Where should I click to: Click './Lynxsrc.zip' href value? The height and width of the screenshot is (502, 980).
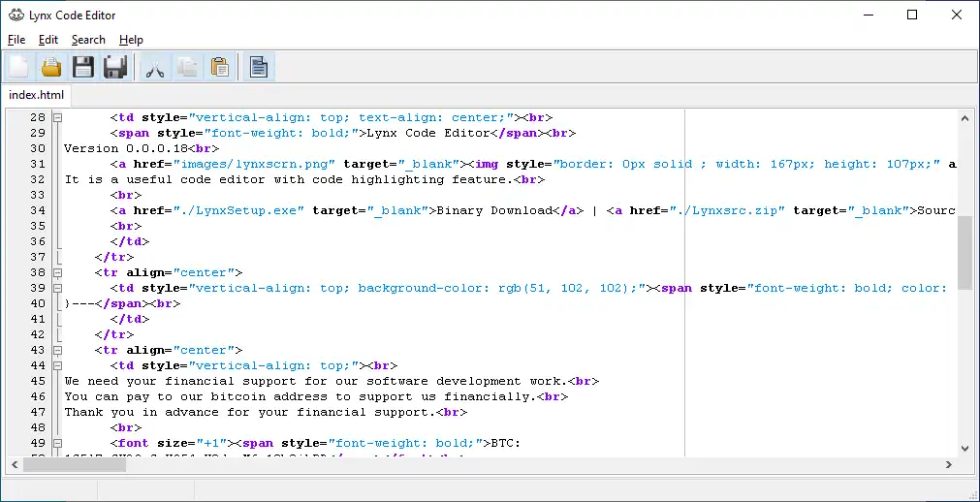727,210
